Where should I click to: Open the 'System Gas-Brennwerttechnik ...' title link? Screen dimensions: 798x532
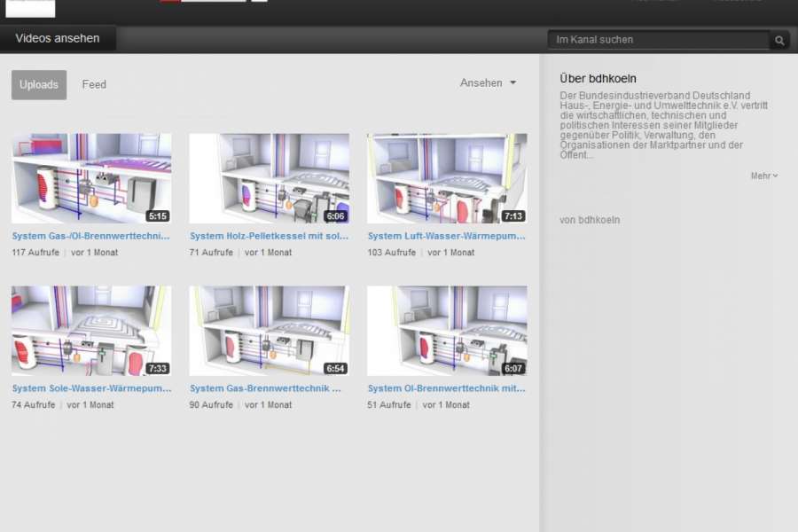(265, 388)
